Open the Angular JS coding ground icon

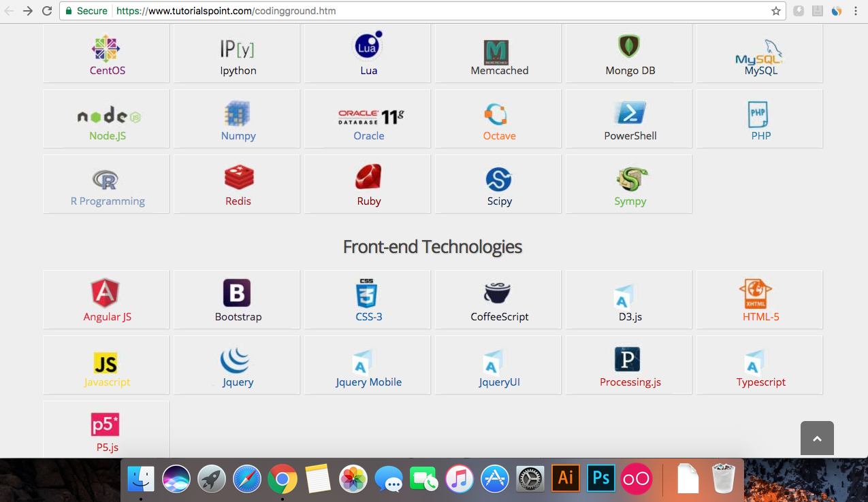106,293
